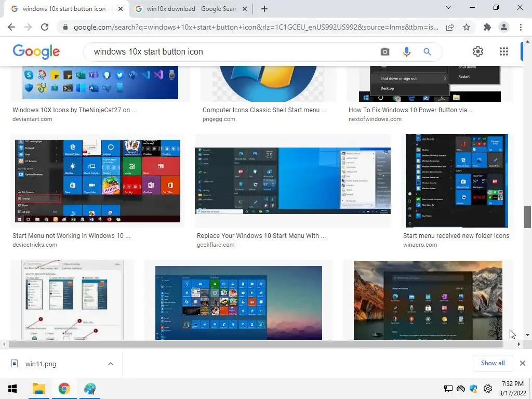Close the win10x download tab

[245, 9]
